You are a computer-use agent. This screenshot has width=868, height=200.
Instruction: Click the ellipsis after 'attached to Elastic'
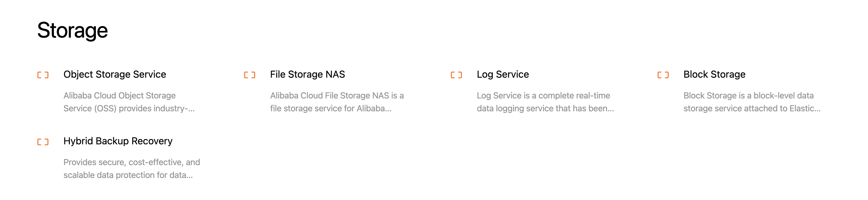(x=817, y=109)
